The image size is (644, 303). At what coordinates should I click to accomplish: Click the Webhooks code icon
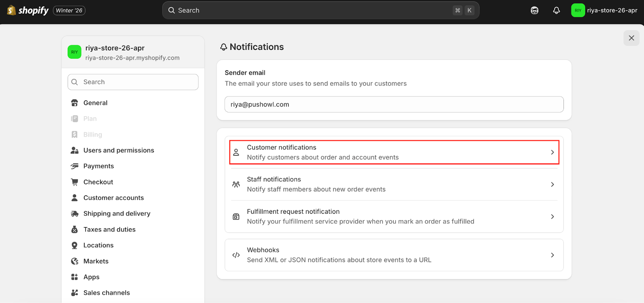236,255
